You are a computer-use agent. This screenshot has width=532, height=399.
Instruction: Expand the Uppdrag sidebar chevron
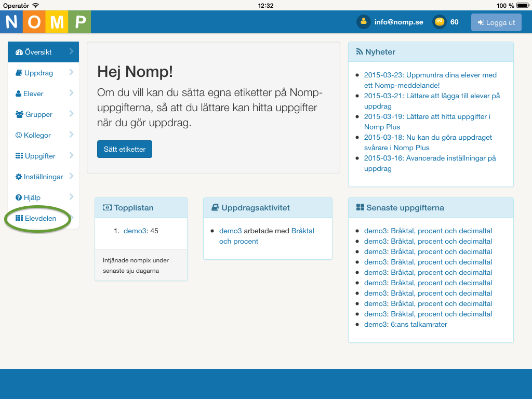pyautogui.click(x=73, y=73)
